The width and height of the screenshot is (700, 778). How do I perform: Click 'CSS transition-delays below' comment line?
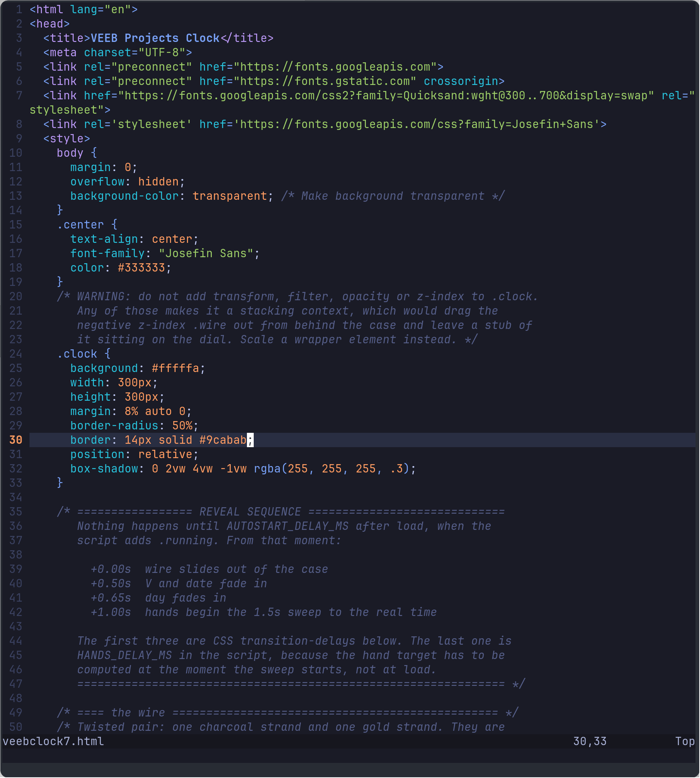tap(294, 641)
